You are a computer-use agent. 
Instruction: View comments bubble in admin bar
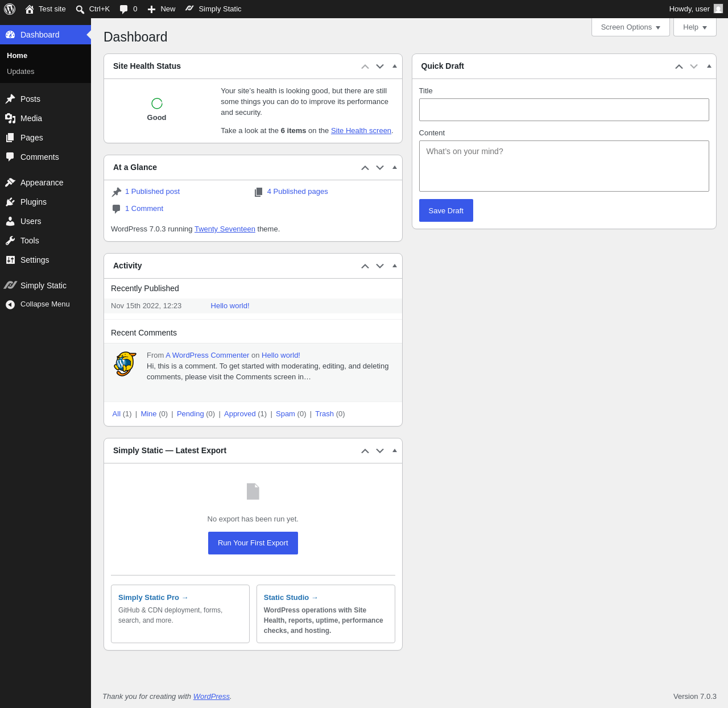tap(129, 9)
